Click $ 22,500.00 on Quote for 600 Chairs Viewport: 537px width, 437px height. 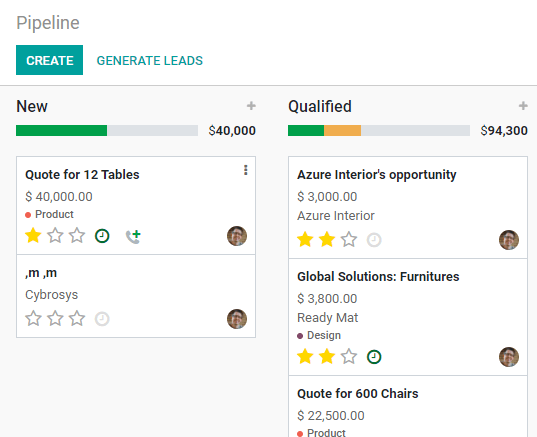pyautogui.click(x=331, y=415)
